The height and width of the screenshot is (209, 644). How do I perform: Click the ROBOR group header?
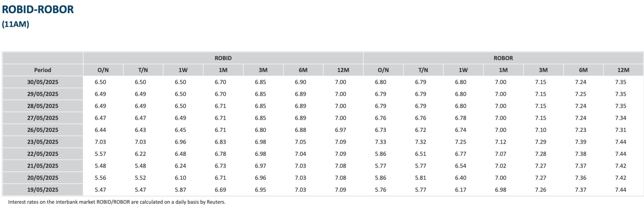[x=503, y=58]
